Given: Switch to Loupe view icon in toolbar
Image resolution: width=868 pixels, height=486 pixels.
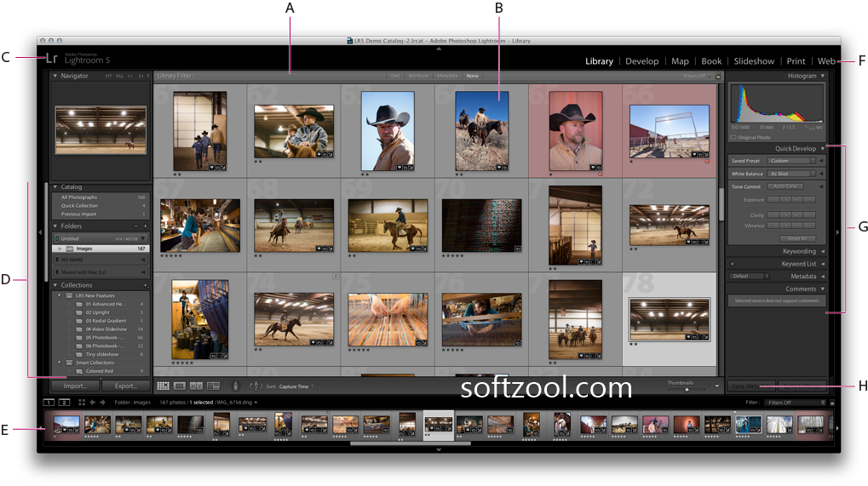Looking at the screenshot, I should click(180, 386).
